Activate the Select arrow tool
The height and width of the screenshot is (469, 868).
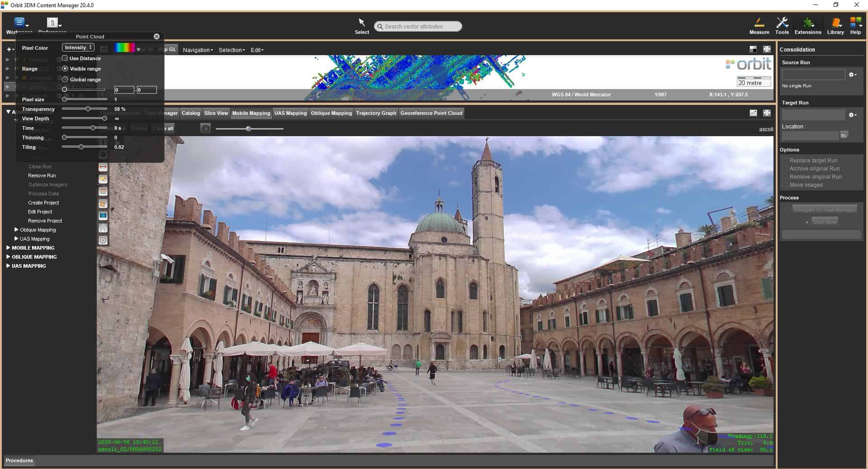[x=362, y=23]
